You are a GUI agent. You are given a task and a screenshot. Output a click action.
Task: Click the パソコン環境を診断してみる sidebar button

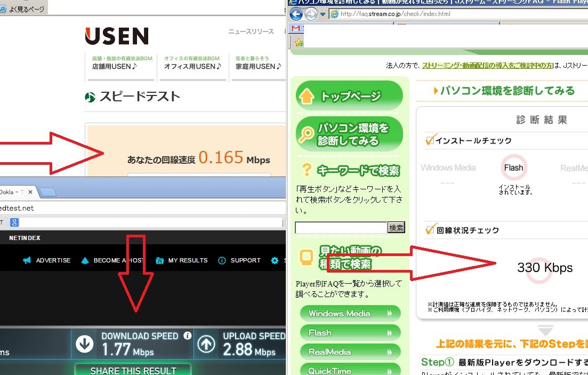350,134
